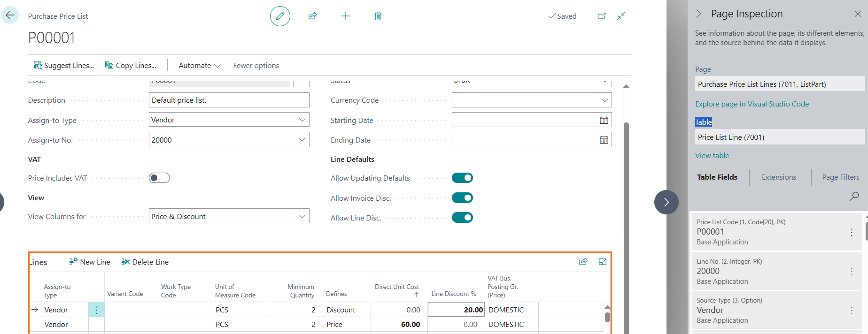868x334 pixels.
Task: Select the Price List Line (7001) table value
Action: (x=780, y=137)
